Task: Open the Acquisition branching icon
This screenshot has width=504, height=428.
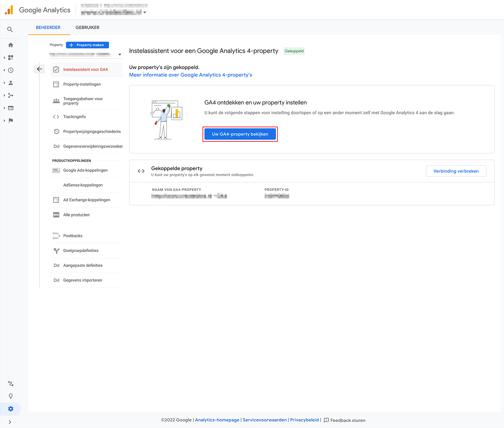Action: (11, 95)
